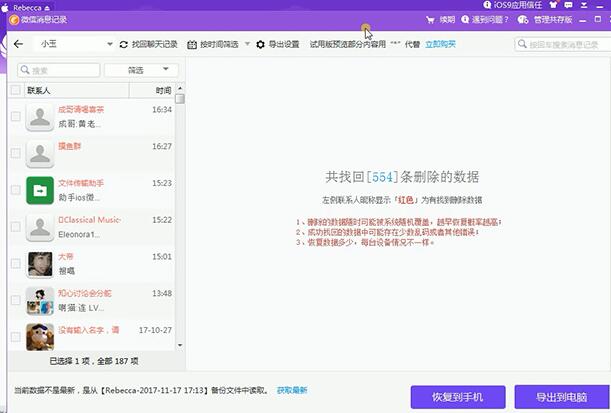Screen dimensions: 611x413
Task: Click the back arrow icon
Action: point(19,44)
